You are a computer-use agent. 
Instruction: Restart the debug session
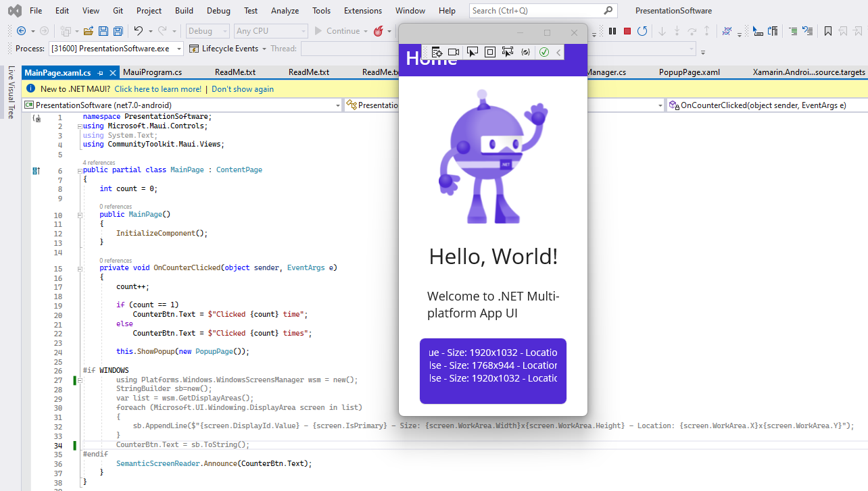(x=642, y=31)
